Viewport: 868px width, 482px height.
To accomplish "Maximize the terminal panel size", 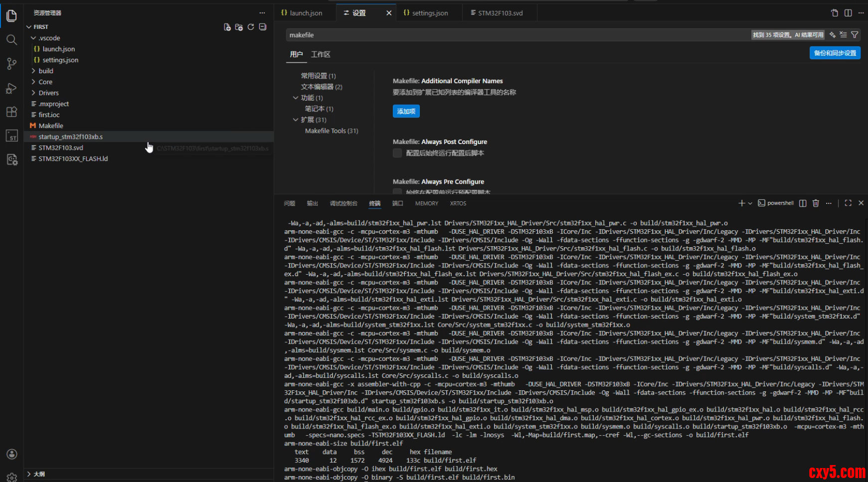I will (848, 203).
